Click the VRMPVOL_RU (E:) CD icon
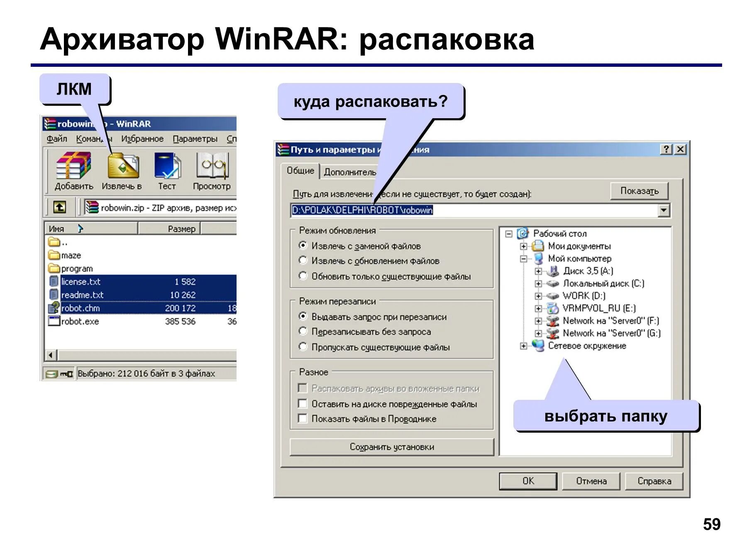 point(553,308)
